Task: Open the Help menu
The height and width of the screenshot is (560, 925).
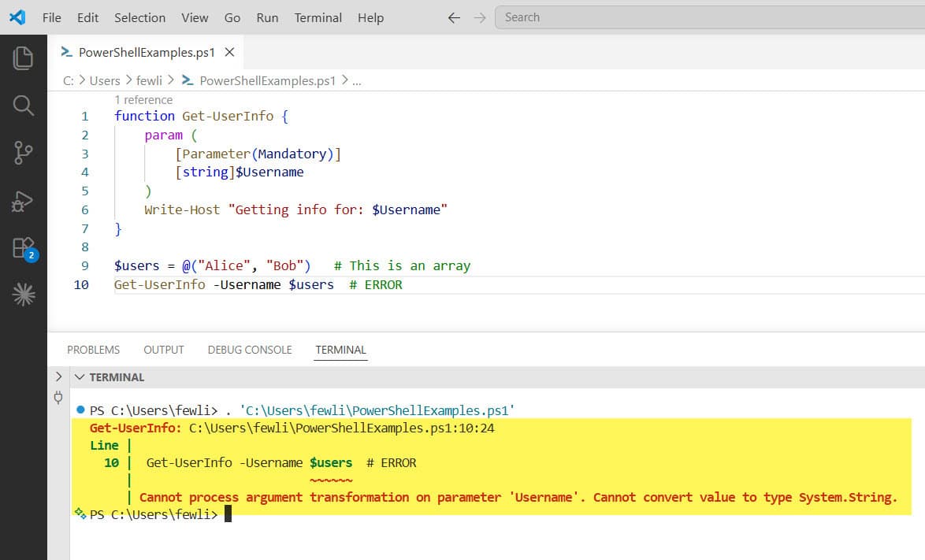Action: pyautogui.click(x=370, y=17)
